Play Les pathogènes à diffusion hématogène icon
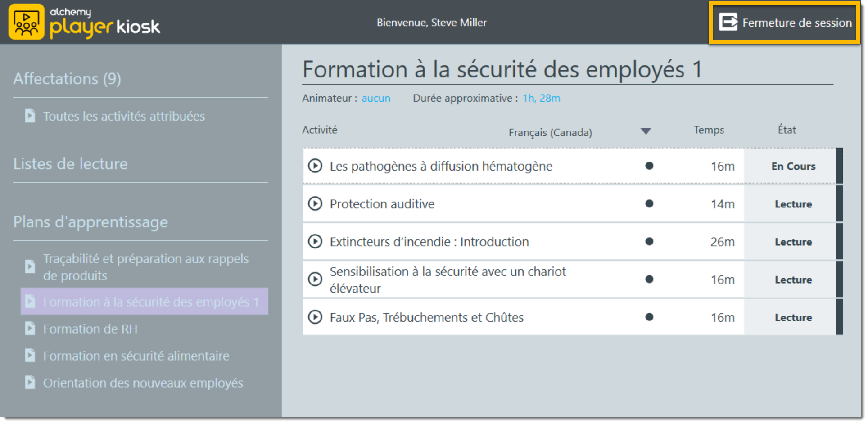 tap(316, 166)
